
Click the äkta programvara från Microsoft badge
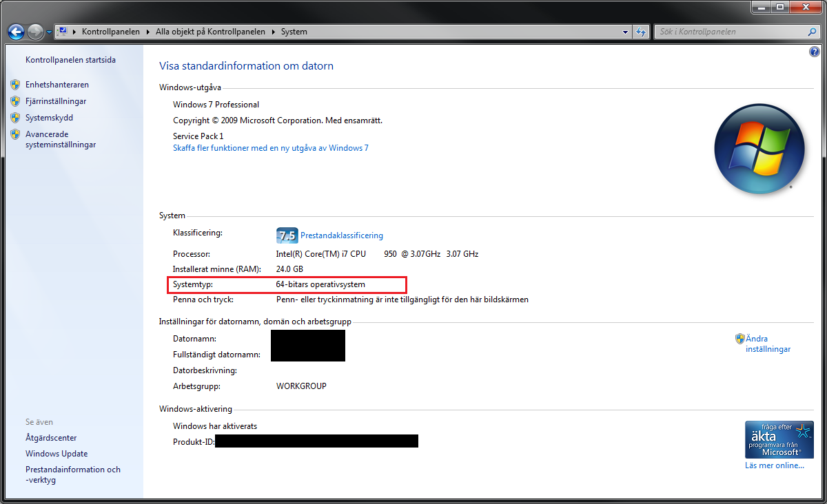pos(779,439)
